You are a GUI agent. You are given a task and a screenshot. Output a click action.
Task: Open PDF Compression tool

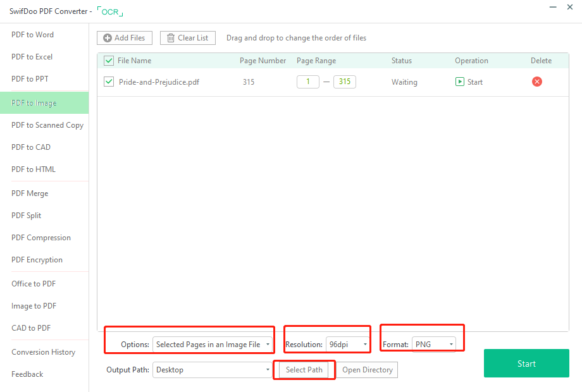pos(41,238)
